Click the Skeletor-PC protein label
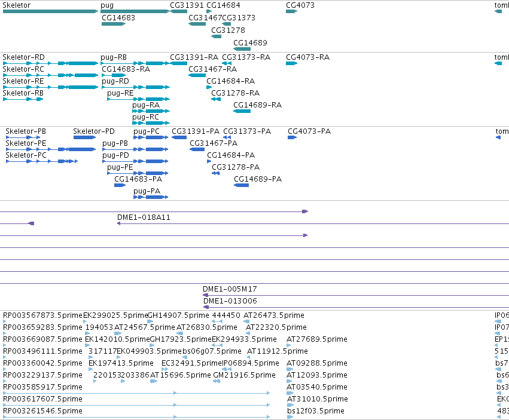 point(26,155)
